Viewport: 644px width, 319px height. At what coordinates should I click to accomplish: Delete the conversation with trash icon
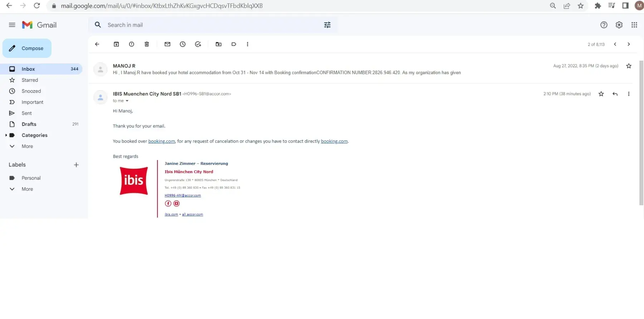(x=147, y=44)
